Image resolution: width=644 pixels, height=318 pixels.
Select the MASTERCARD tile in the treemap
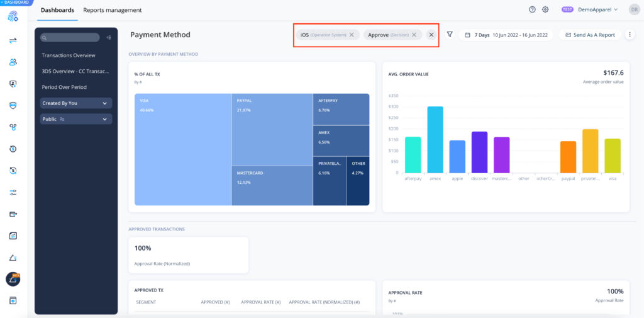(272, 186)
